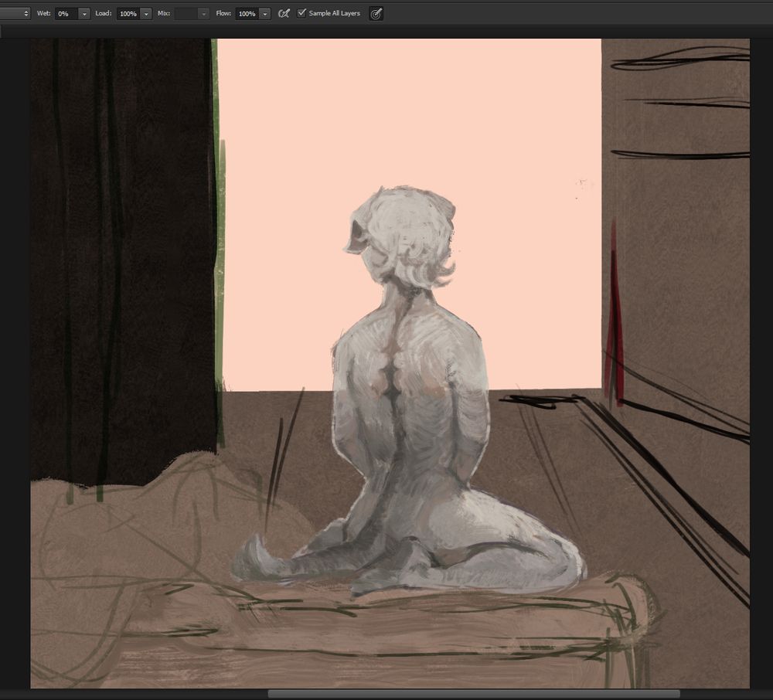Adjust Flow using its preset slider
The image size is (773, 700).
pyautogui.click(x=264, y=13)
